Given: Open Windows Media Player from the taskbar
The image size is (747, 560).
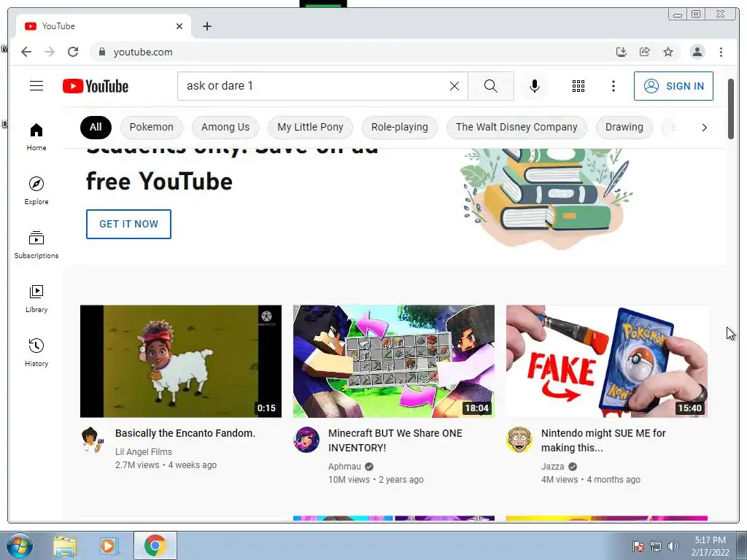Looking at the screenshot, I should pos(109,545).
